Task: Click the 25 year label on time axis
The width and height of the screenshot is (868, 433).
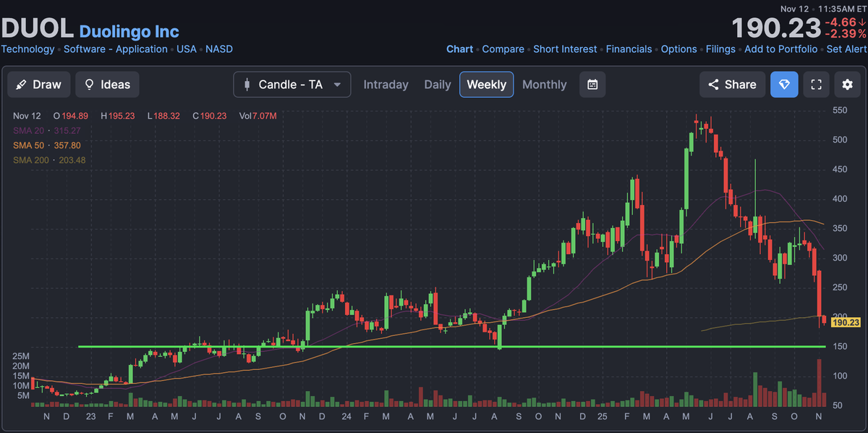Action: [603, 417]
